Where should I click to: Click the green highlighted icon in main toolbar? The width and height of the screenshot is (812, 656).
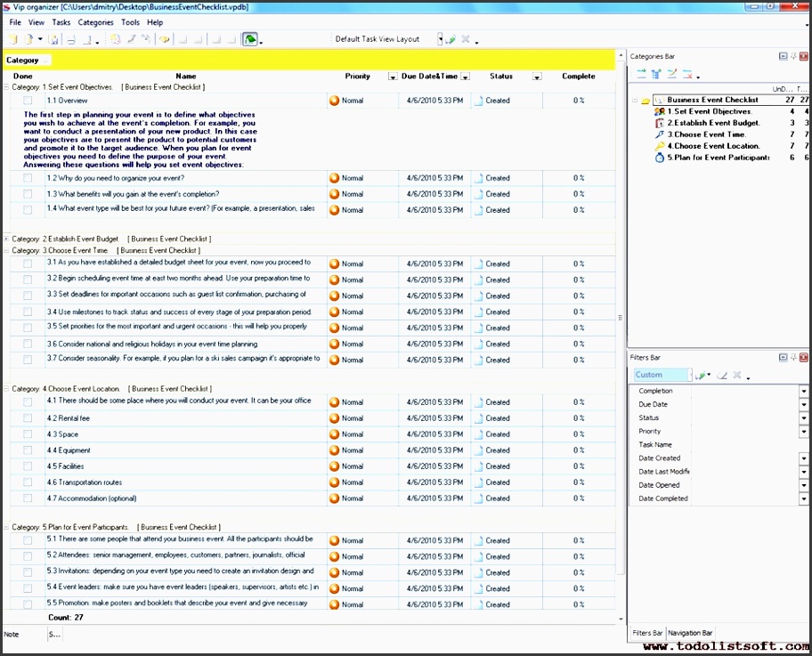pos(250,39)
